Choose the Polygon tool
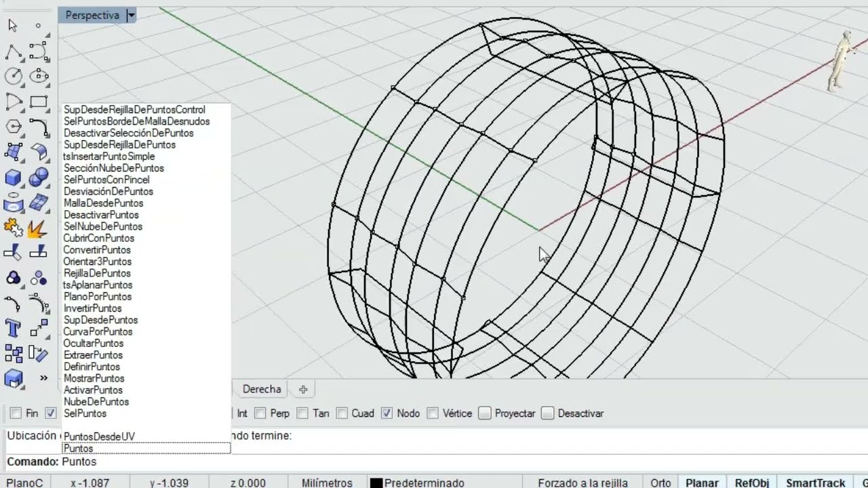Screen dimensions: 868x488 (x=13, y=127)
